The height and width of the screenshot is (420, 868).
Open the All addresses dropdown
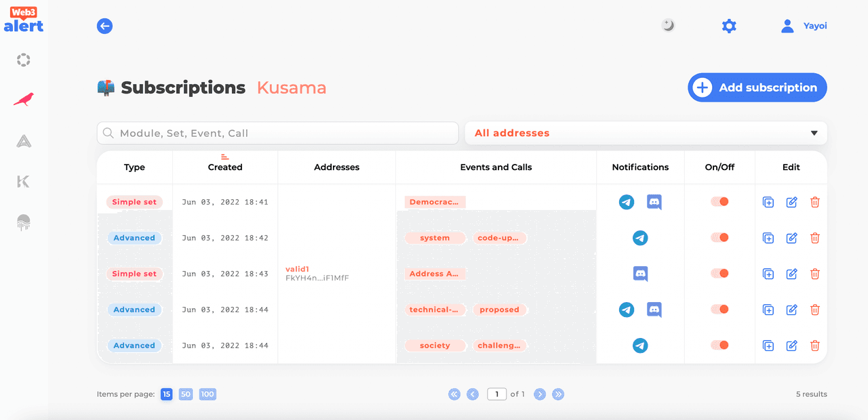646,133
